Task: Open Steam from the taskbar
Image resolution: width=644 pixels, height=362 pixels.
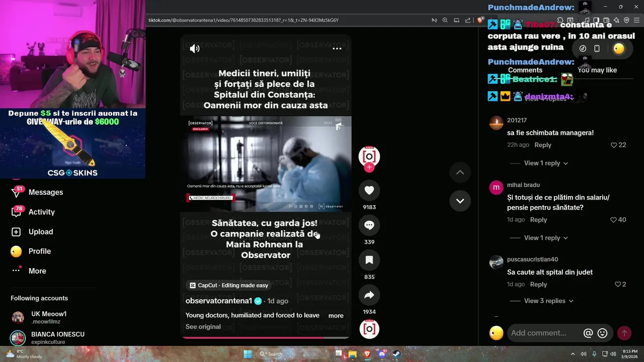Action: (x=396, y=354)
